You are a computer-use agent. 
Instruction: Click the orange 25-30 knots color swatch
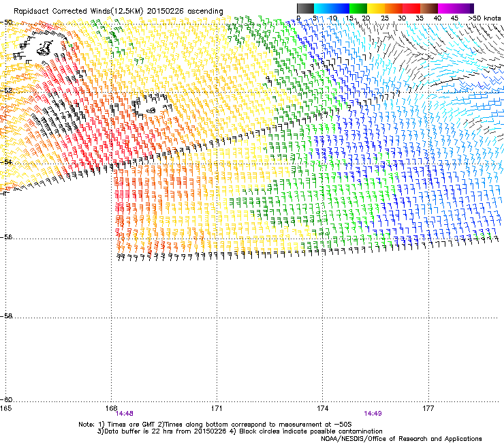coord(394,8)
